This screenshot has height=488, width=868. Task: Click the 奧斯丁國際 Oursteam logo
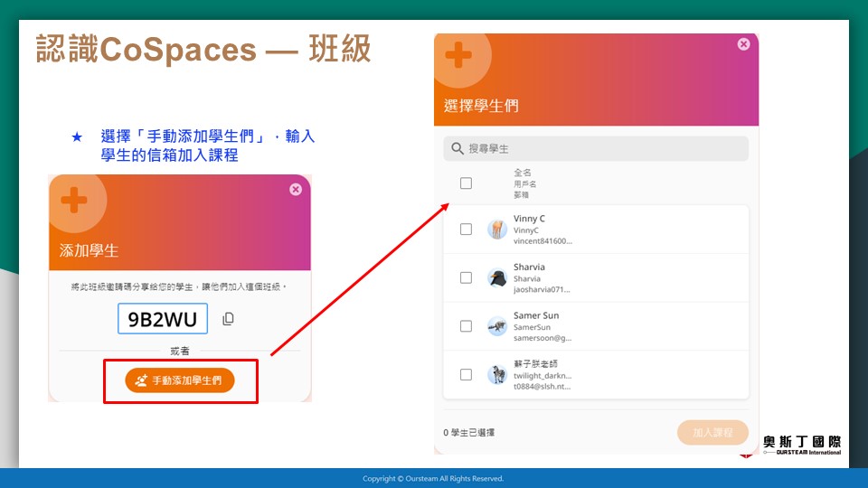tap(802, 445)
